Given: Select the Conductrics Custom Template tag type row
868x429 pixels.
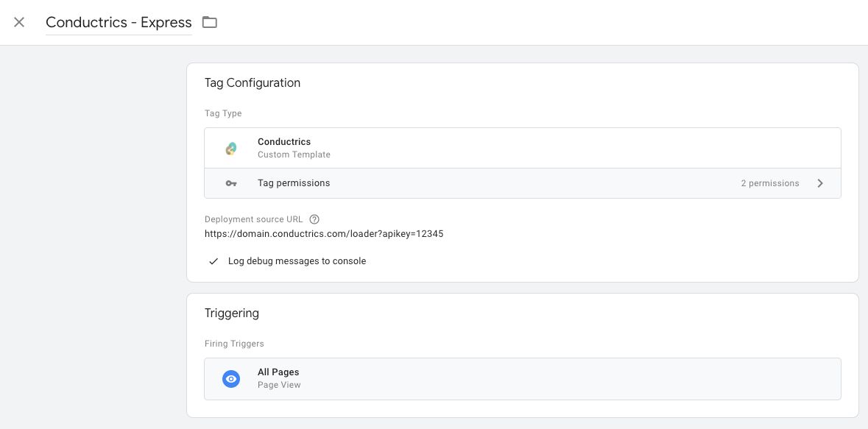Looking at the screenshot, I should pos(523,149).
